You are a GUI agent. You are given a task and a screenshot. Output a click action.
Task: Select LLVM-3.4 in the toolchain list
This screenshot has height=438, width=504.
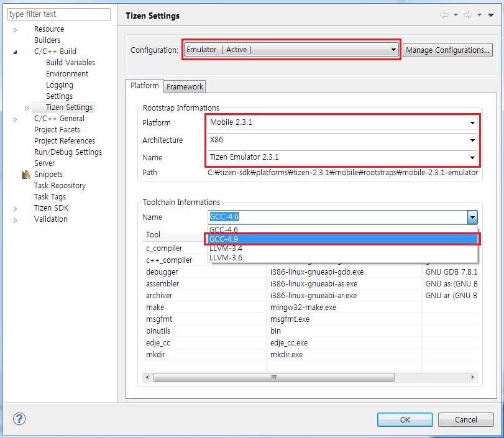coord(342,248)
